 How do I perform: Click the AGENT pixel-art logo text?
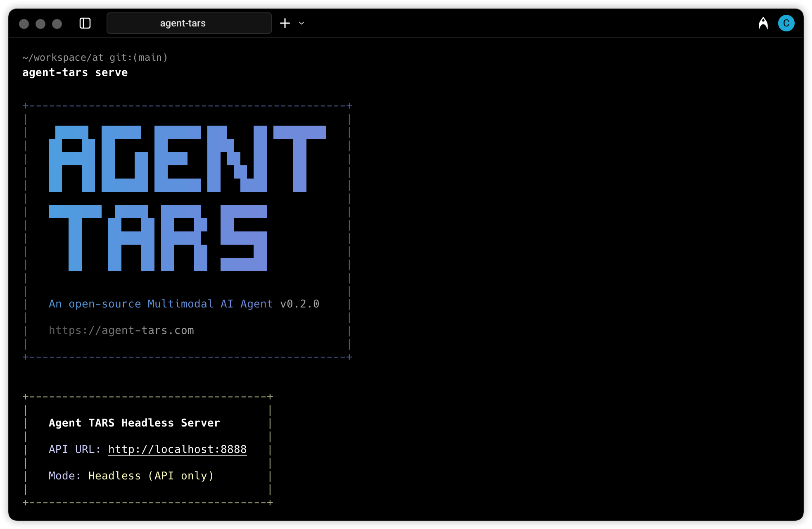187,159
